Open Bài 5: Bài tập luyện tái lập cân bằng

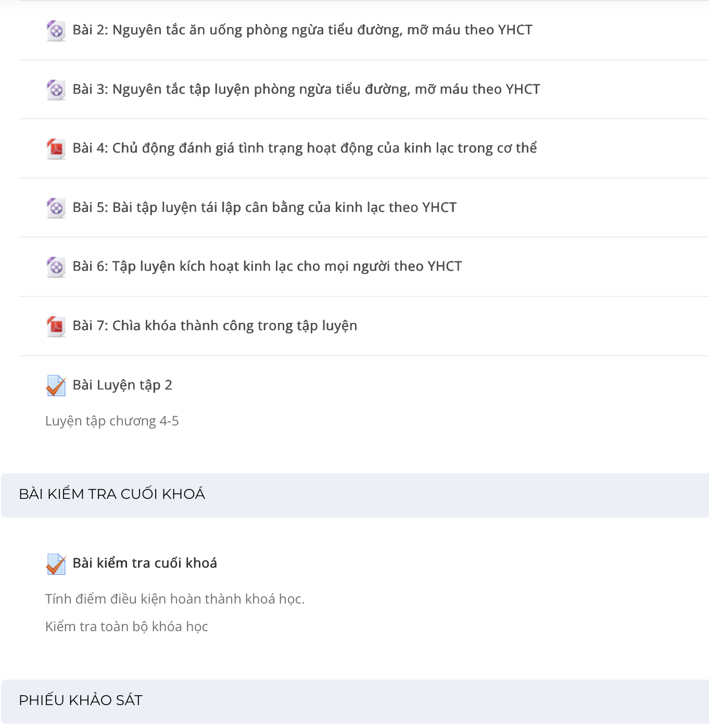click(x=264, y=208)
